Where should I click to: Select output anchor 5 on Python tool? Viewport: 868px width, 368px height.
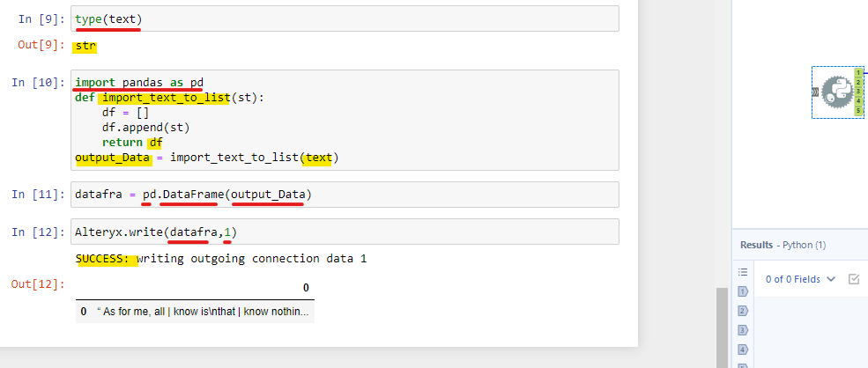(858, 110)
